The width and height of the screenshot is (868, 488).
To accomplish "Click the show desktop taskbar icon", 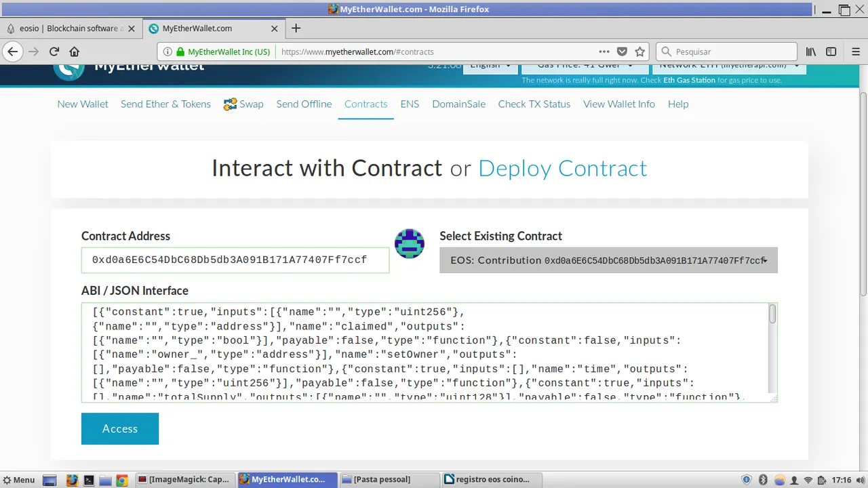I will click(x=50, y=480).
